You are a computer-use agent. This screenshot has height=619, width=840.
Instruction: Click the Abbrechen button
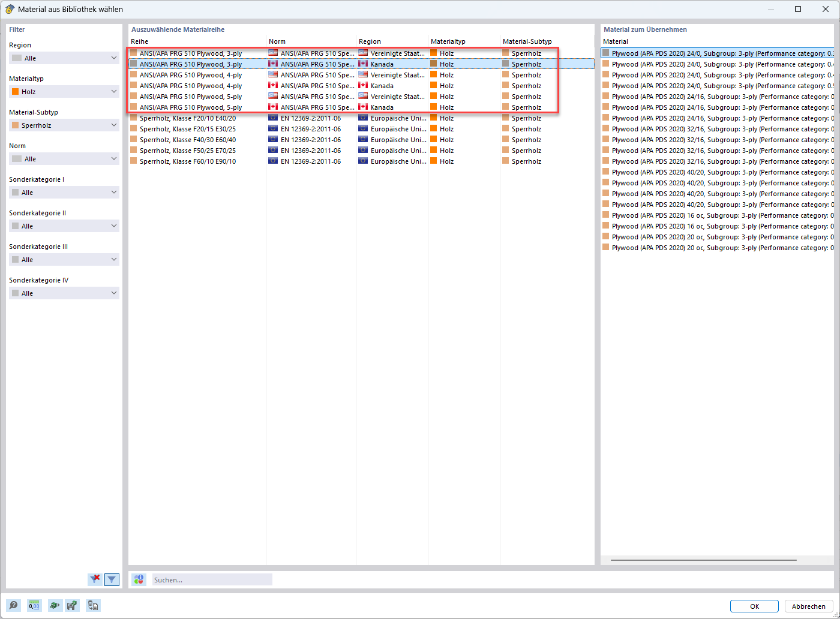[808, 606]
